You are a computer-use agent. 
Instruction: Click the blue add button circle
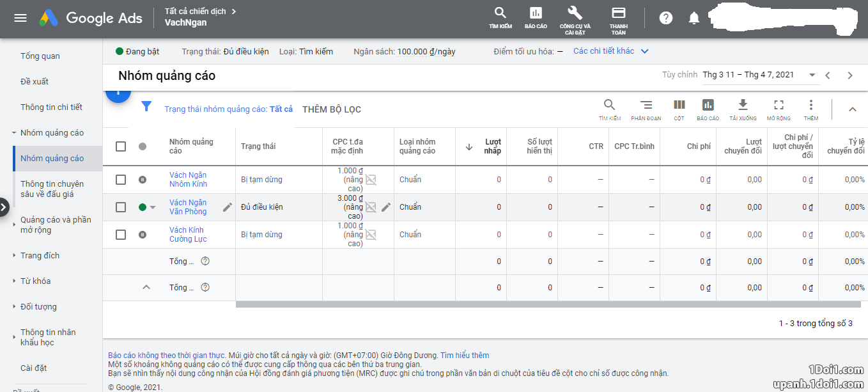click(118, 96)
